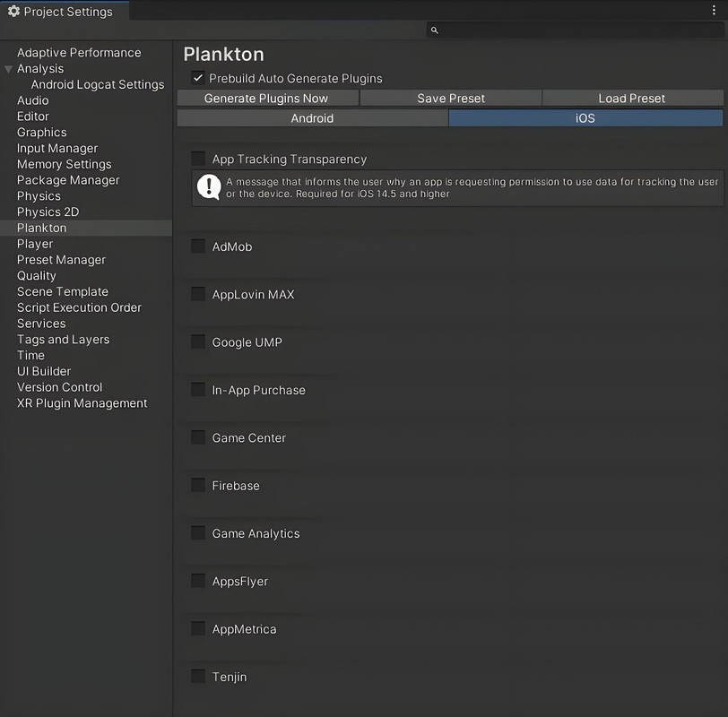The image size is (728, 717).
Task: Select Preset Manager in the sidebar
Action: pos(61,259)
